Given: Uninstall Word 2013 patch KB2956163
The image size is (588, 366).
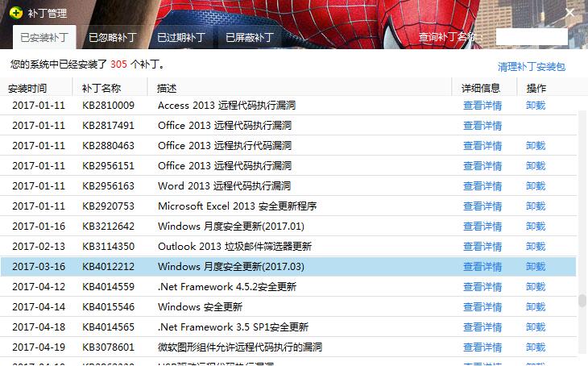Looking at the screenshot, I should [x=536, y=185].
